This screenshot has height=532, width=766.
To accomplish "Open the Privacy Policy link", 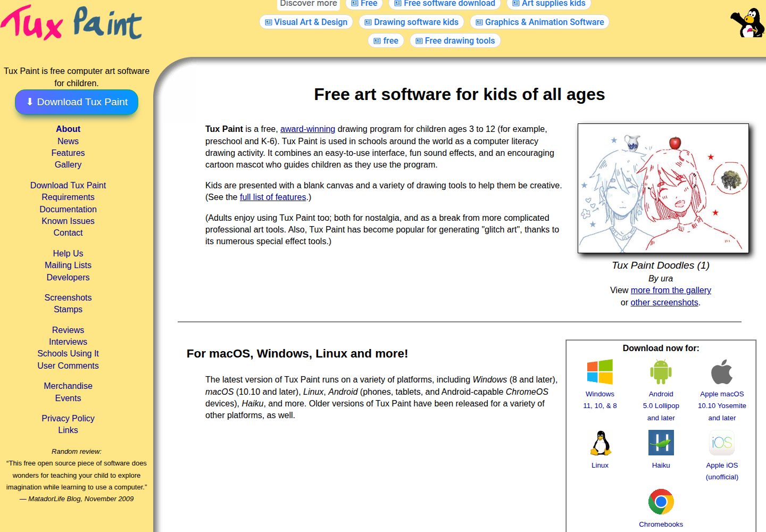I will coord(68,418).
